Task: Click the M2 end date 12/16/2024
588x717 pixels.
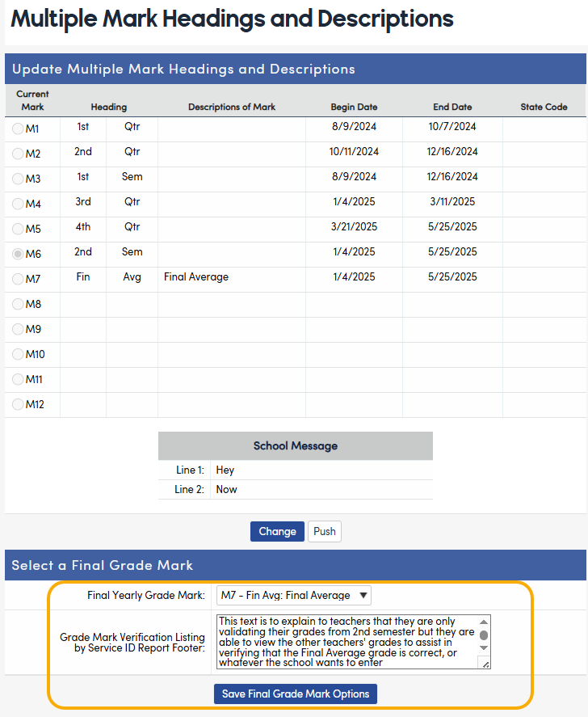Action: [x=452, y=152]
